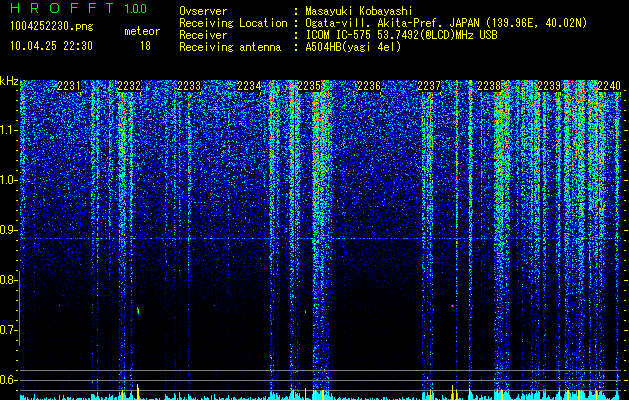629x400 pixels.
Task: Click observer name Masayuki Kobayashi
Action: [359, 11]
